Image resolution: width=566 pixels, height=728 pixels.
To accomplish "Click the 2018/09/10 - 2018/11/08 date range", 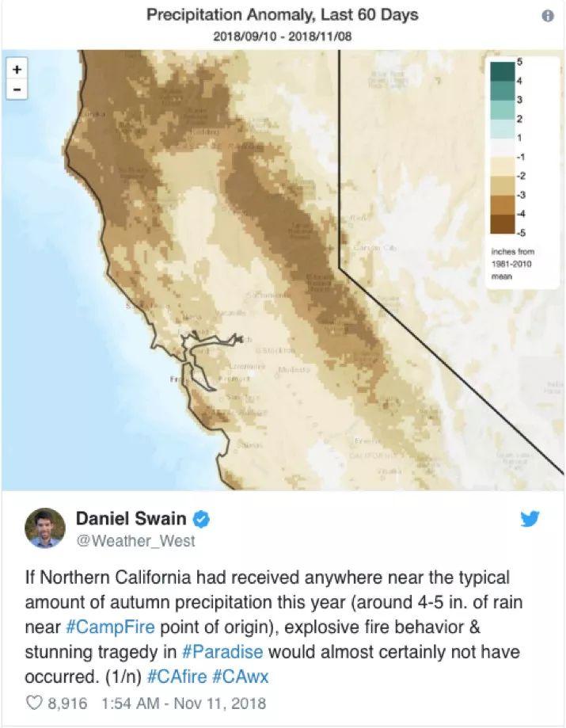I will tap(282, 36).
